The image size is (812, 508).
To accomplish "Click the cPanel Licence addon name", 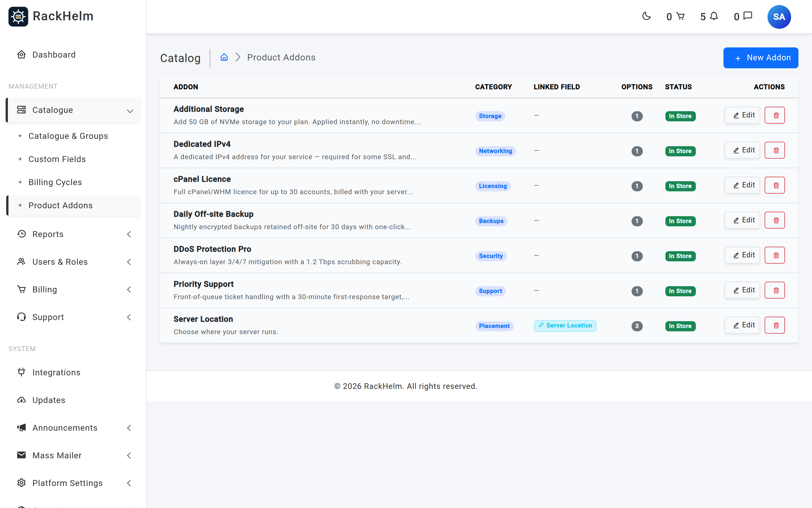I will pos(202,179).
